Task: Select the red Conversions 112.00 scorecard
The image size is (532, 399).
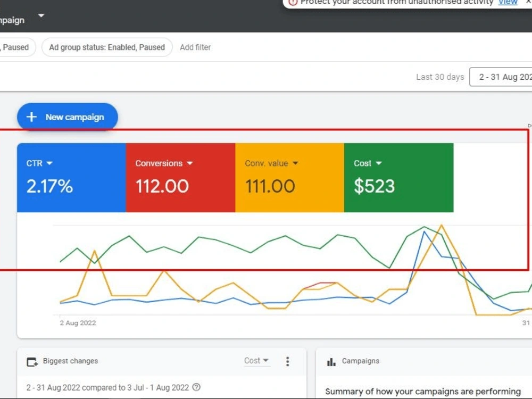Action: (180, 178)
